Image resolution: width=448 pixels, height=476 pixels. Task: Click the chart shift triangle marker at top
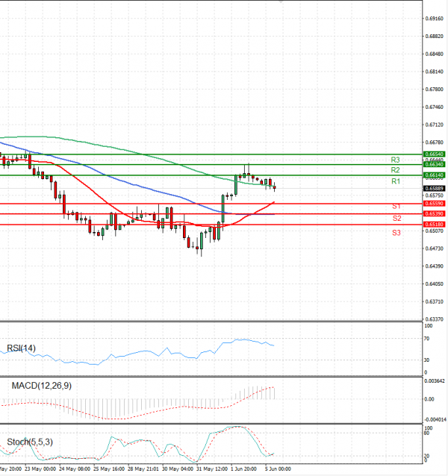281,3
